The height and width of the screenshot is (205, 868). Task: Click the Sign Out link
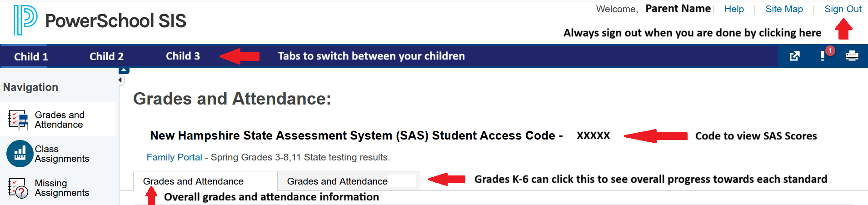point(843,9)
